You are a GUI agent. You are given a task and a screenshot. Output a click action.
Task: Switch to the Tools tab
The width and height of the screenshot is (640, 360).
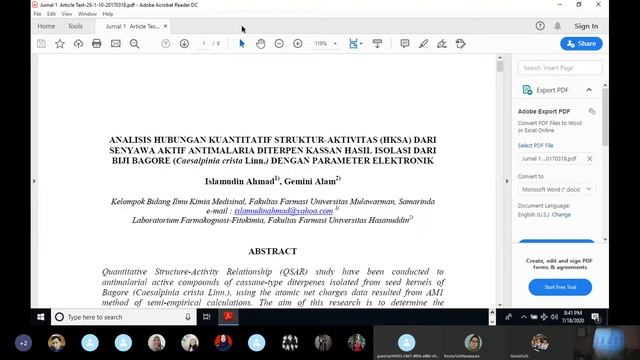tap(75, 26)
